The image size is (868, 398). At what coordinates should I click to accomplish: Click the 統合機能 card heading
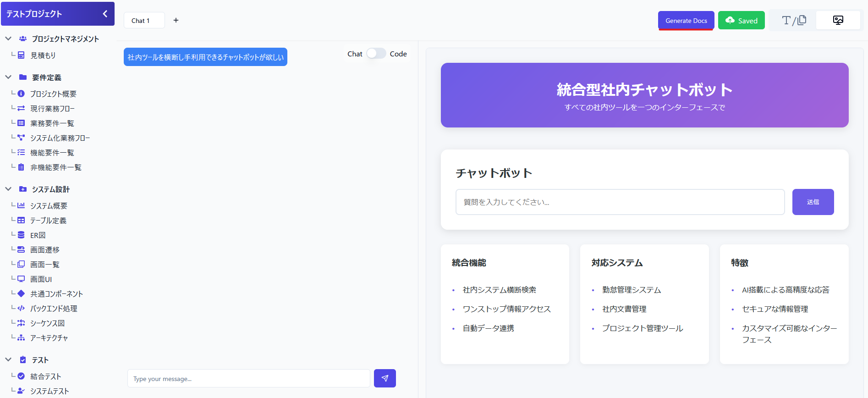469,263
